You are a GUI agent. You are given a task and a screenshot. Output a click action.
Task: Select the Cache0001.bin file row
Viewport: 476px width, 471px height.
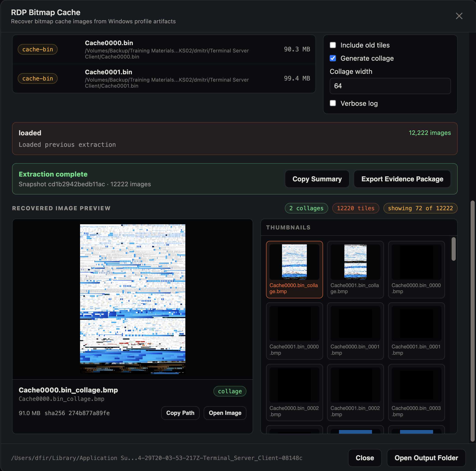pos(164,79)
